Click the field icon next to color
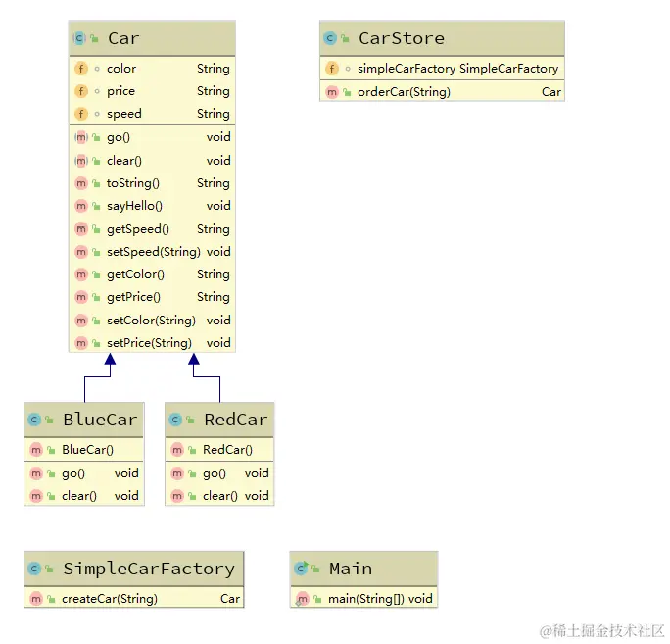670x644 pixels. (x=81, y=69)
